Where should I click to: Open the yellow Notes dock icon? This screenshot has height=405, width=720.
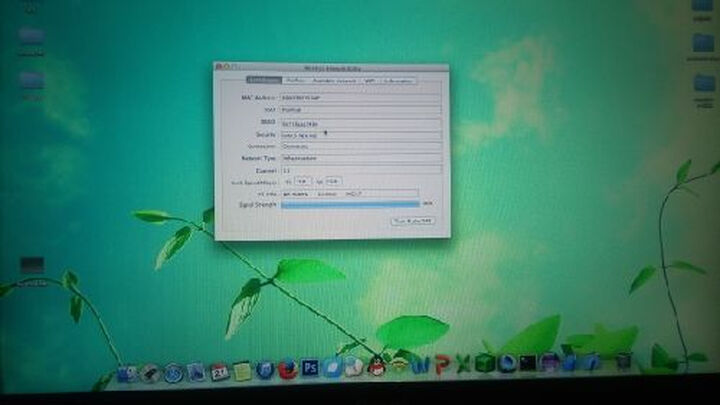pos(242,371)
